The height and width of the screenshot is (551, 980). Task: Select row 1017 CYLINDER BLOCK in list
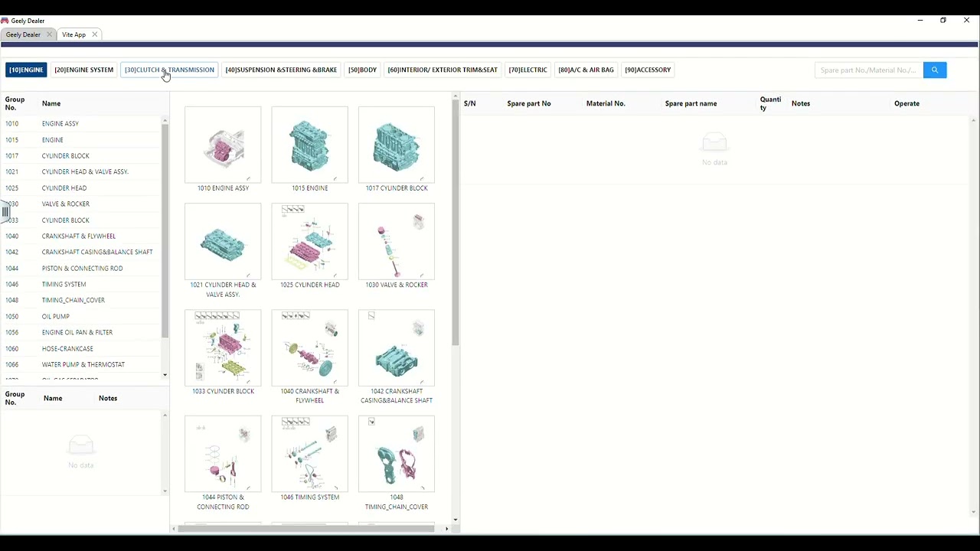click(80, 155)
